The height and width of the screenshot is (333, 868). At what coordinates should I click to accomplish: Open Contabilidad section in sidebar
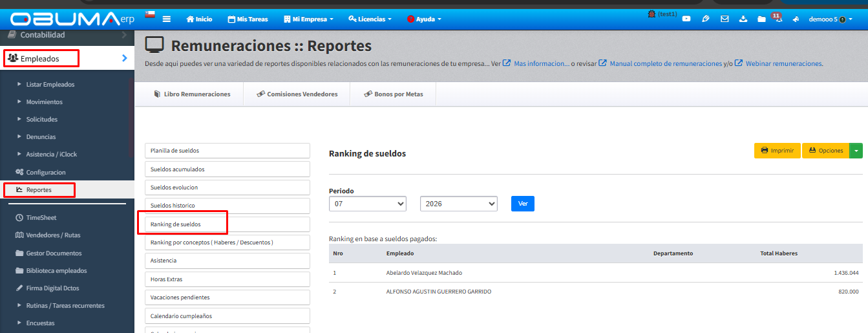67,35
